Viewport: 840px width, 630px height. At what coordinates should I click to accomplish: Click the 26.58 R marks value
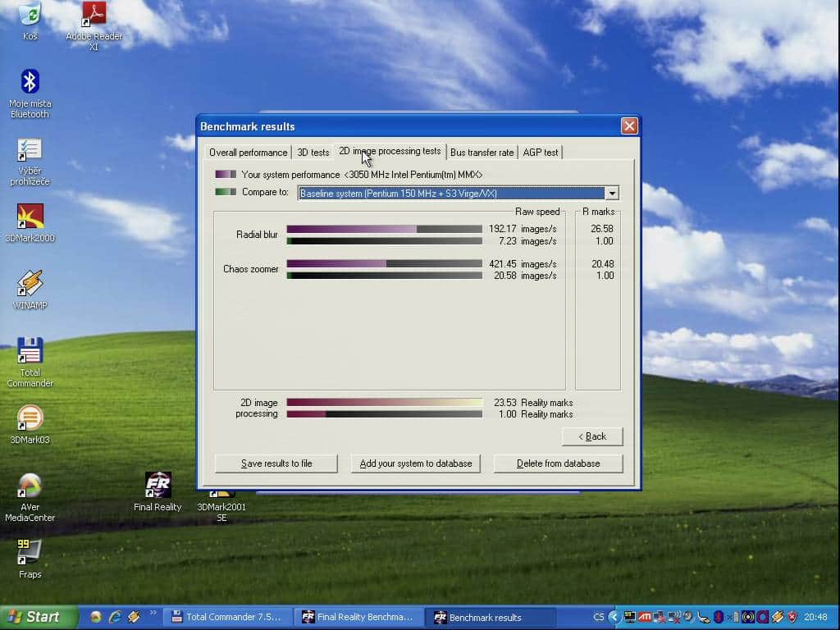[x=602, y=229]
